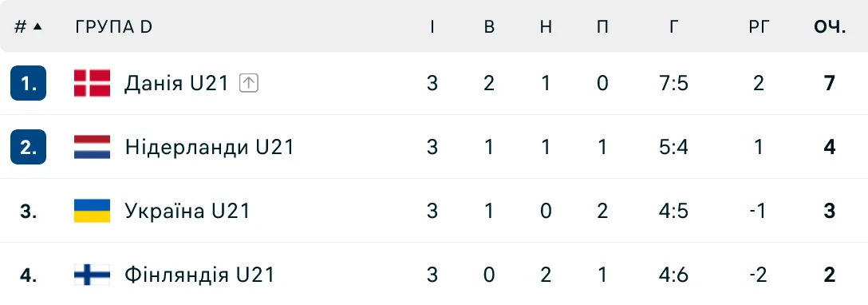Click the promotion arrow icon beside Данія U21
This screenshot has width=868, height=305.
(x=249, y=84)
